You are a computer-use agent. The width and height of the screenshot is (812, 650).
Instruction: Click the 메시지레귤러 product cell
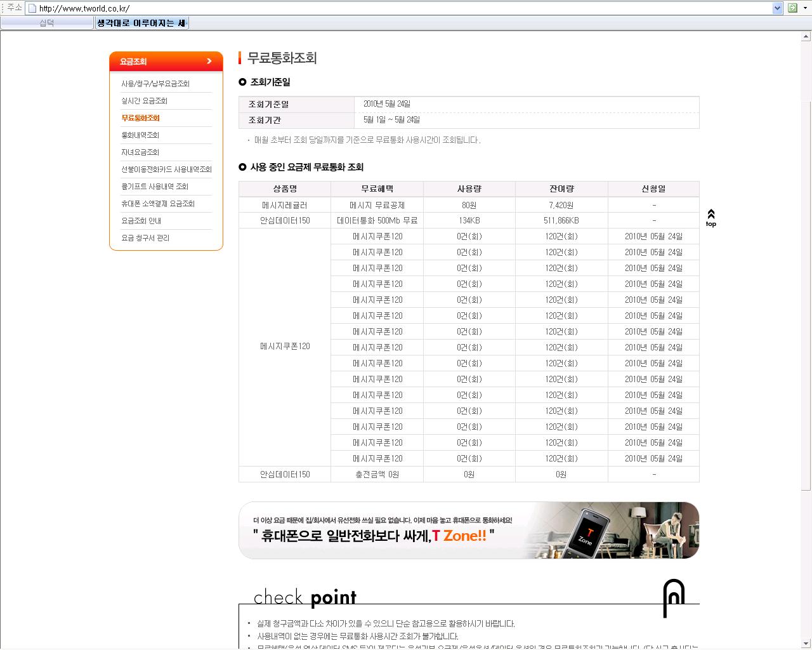tap(285, 205)
